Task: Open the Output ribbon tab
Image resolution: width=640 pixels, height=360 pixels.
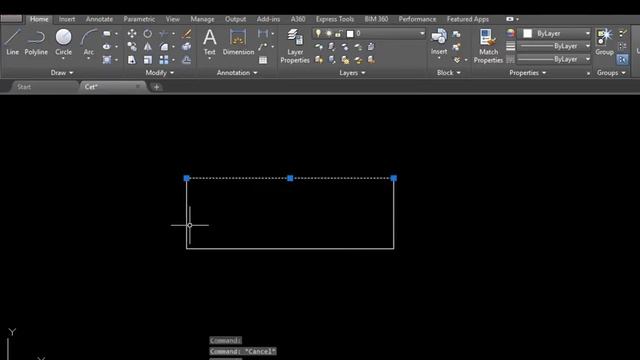Action: (x=236, y=19)
